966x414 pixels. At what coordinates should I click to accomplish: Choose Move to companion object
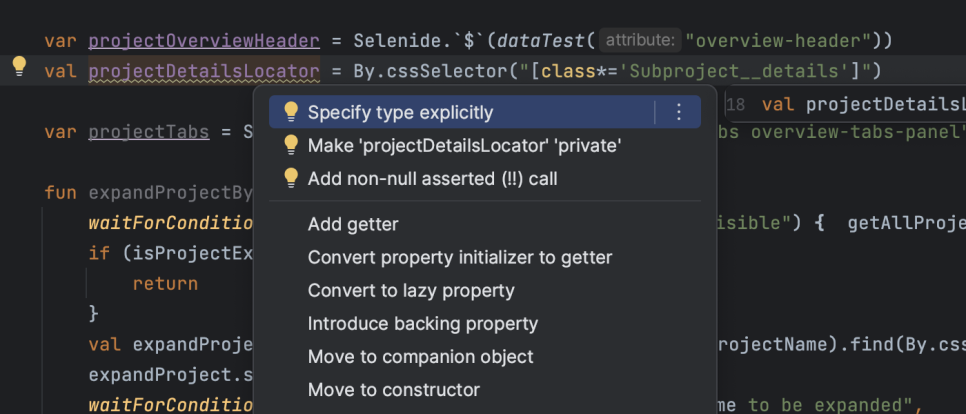coord(420,357)
